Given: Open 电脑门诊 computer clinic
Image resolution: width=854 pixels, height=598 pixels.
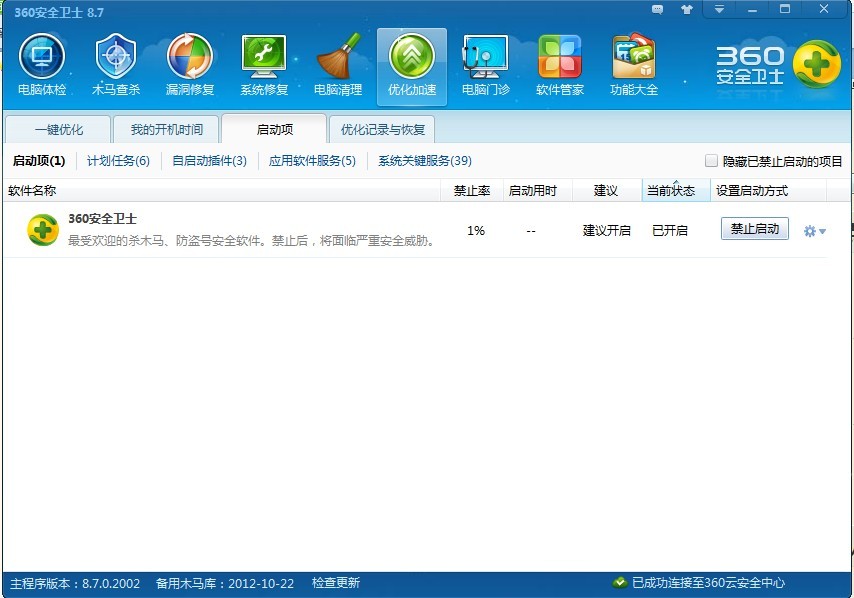Looking at the screenshot, I should point(485,65).
